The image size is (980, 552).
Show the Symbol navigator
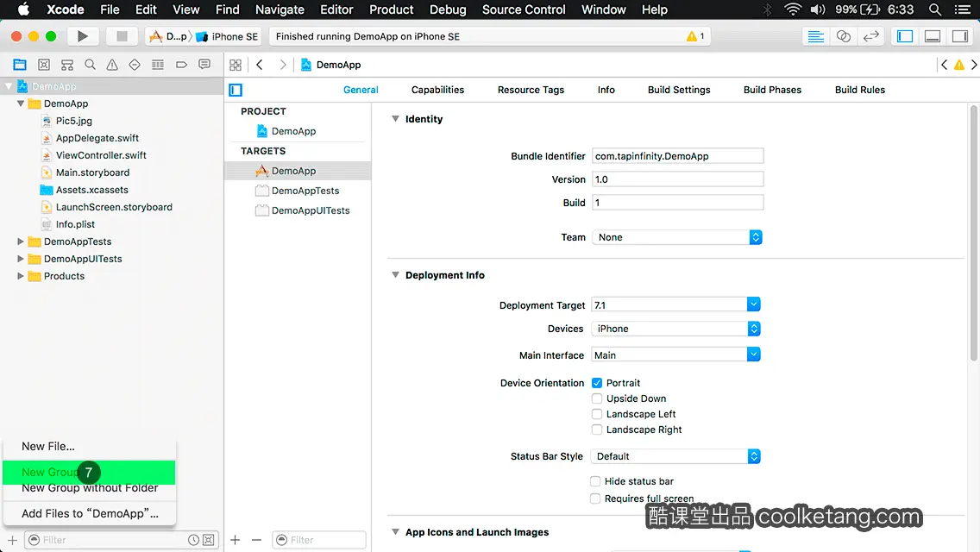(67, 65)
